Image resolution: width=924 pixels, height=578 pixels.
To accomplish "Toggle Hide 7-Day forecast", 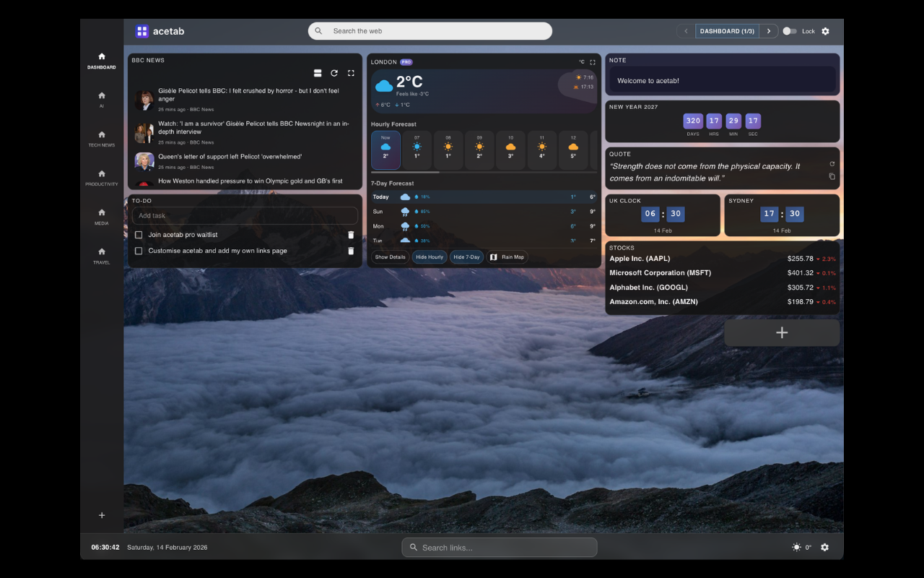I will (x=466, y=257).
